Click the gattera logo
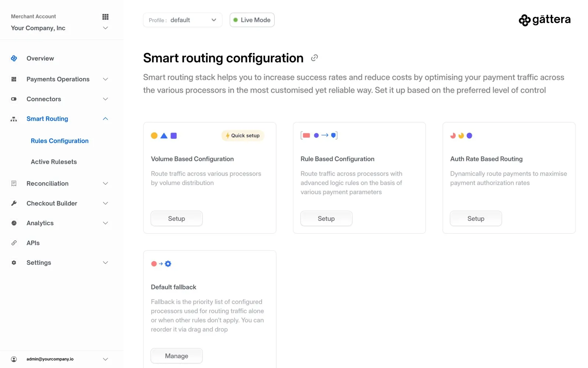The image size is (588, 368). pyautogui.click(x=544, y=20)
